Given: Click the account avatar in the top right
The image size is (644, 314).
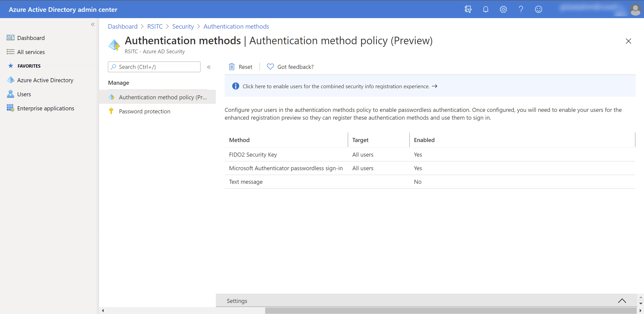Looking at the screenshot, I should (x=636, y=10).
